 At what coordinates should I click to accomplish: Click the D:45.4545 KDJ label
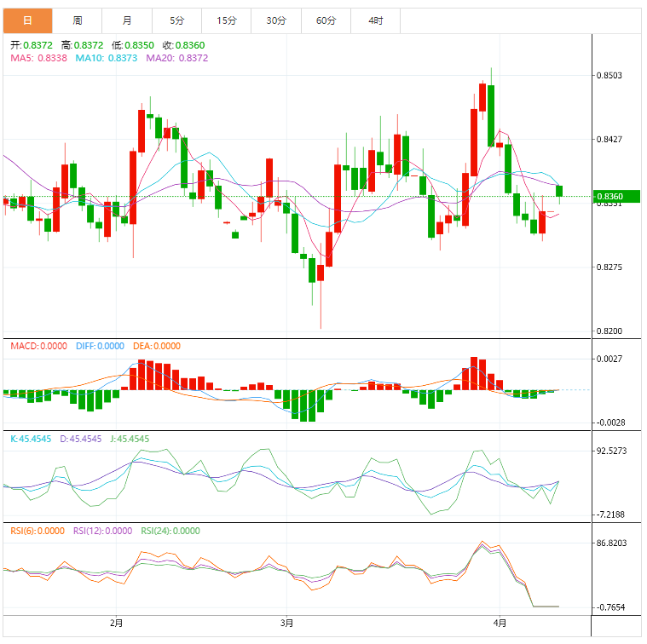click(81, 439)
